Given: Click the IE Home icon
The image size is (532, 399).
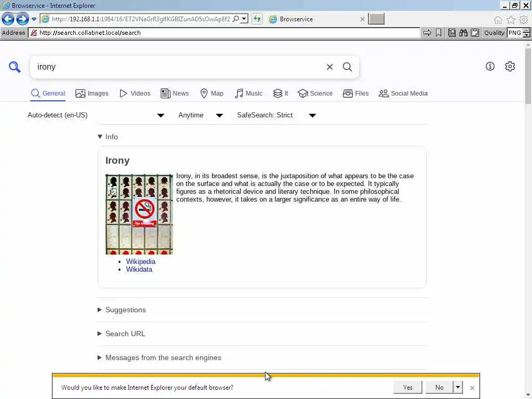Looking at the screenshot, I should [x=498, y=20].
